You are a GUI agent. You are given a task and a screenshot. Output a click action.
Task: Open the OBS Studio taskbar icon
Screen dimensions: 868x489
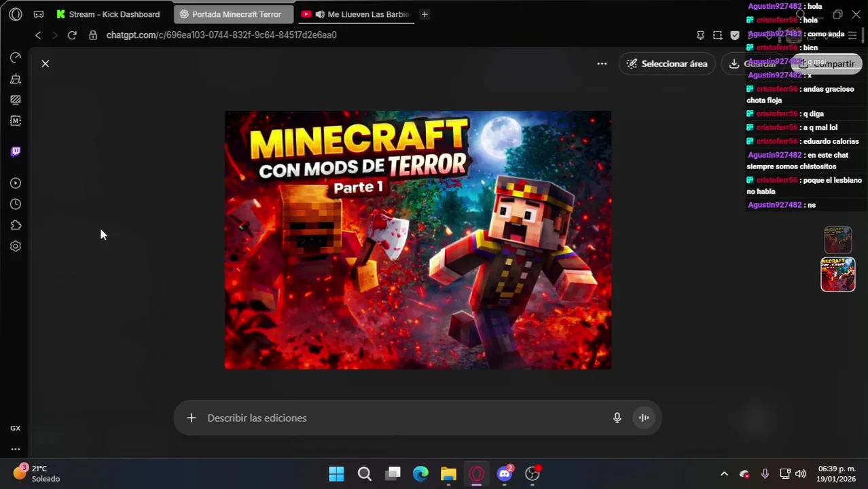(533, 474)
